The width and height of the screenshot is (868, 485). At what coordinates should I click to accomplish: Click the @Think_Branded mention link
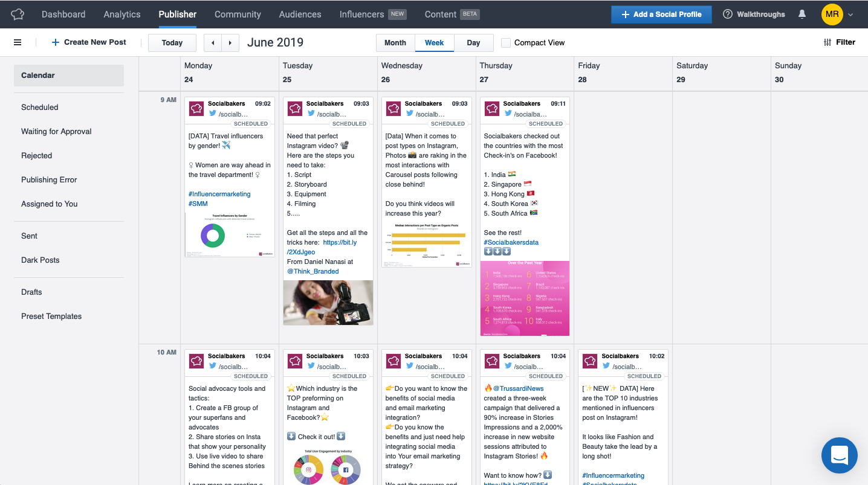[313, 271]
